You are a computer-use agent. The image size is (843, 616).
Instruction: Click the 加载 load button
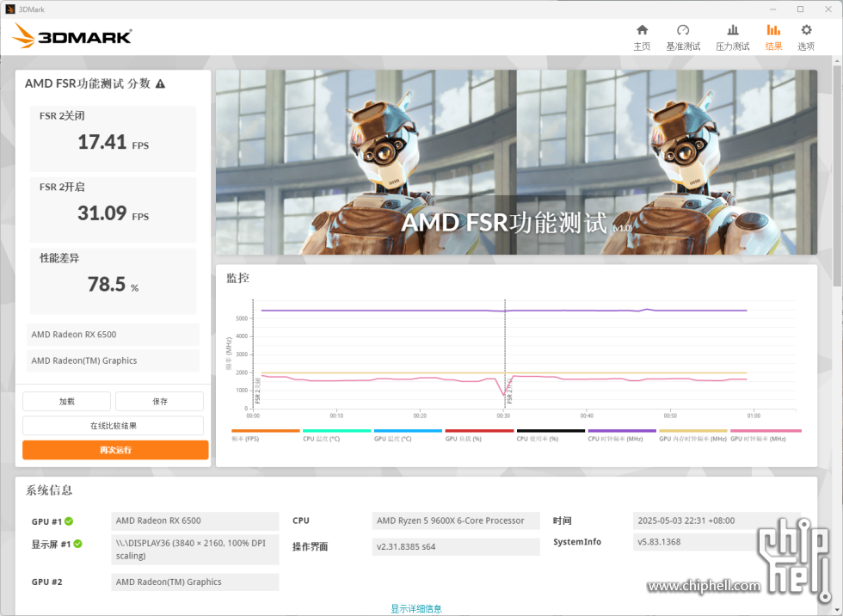(67, 402)
